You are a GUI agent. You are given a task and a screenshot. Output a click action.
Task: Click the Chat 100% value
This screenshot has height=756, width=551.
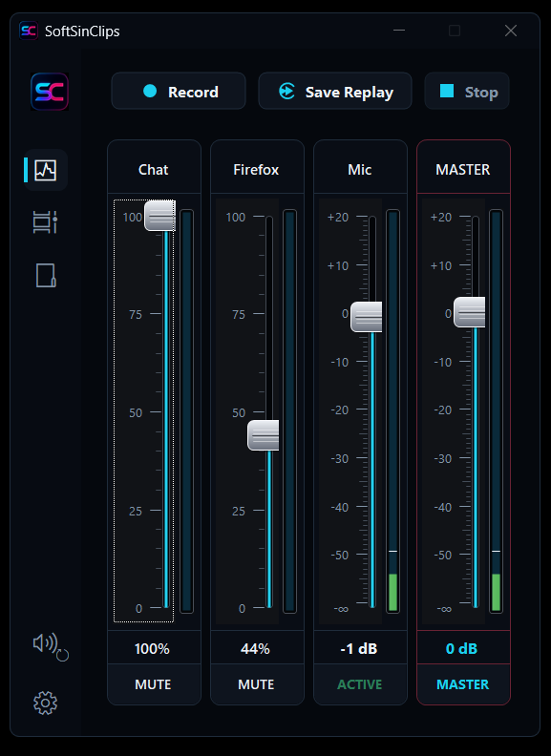point(153,648)
